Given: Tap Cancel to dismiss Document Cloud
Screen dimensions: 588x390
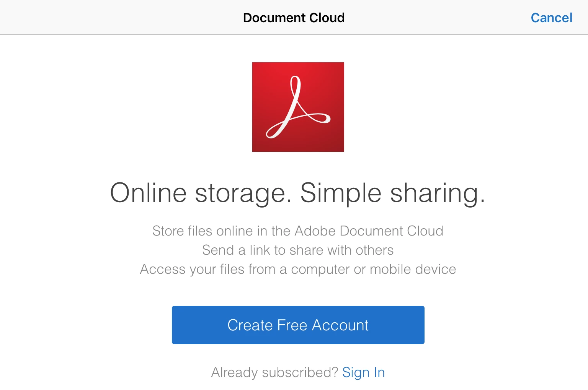Looking at the screenshot, I should click(551, 18).
